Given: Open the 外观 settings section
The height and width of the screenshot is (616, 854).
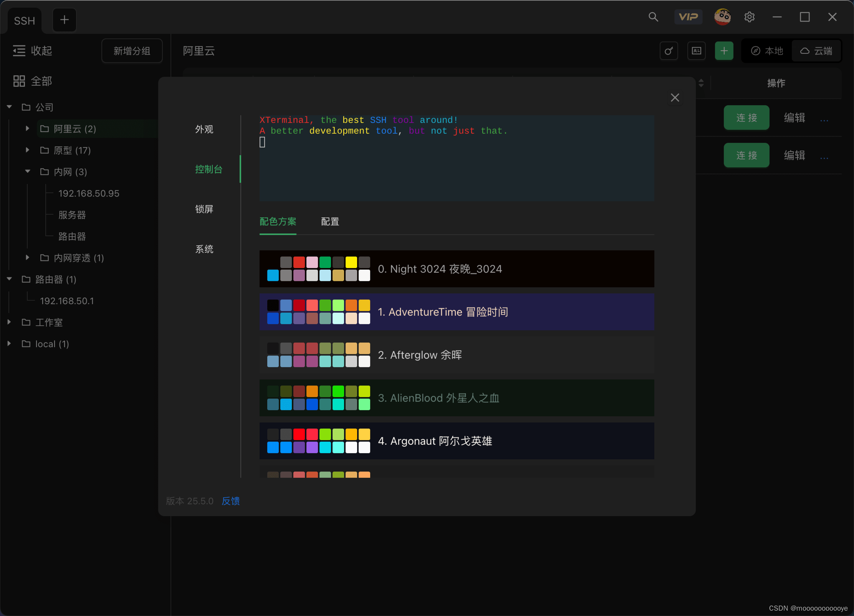Looking at the screenshot, I should 204,129.
